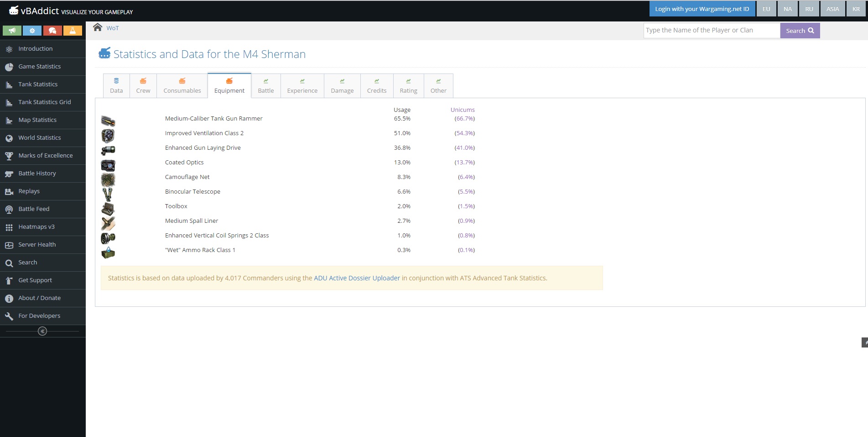The width and height of the screenshot is (868, 437).
Task: Focus the player or clan name search field
Action: pos(712,31)
